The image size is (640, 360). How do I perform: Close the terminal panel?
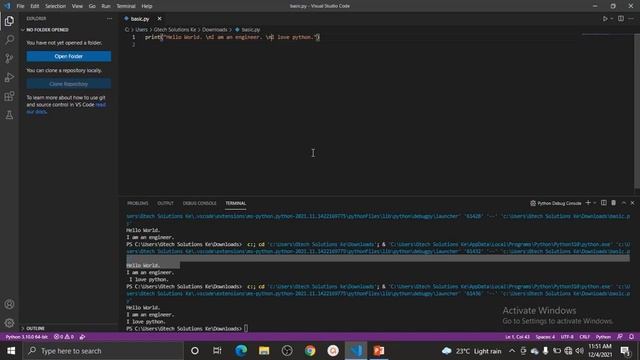tap(633, 203)
